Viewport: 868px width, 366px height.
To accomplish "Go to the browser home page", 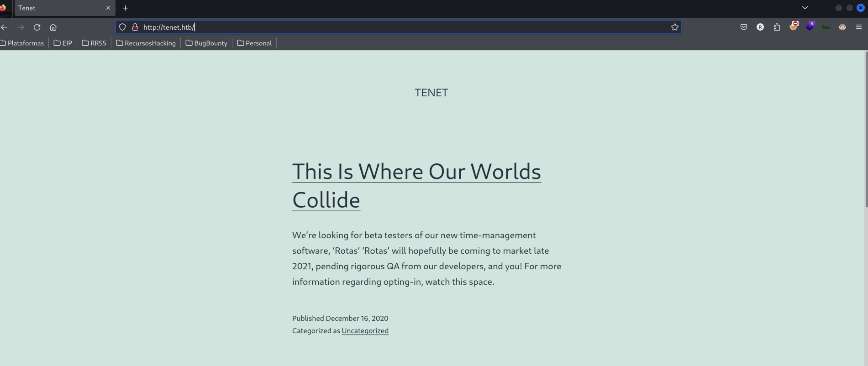I will [x=53, y=27].
